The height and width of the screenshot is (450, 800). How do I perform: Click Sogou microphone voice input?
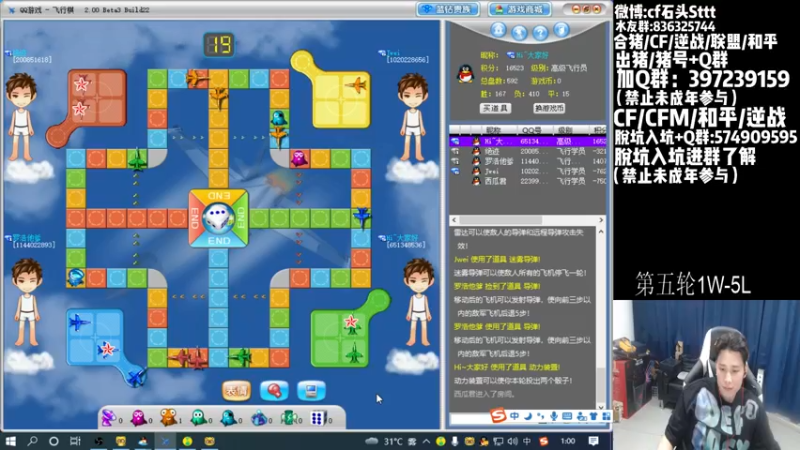(554, 416)
